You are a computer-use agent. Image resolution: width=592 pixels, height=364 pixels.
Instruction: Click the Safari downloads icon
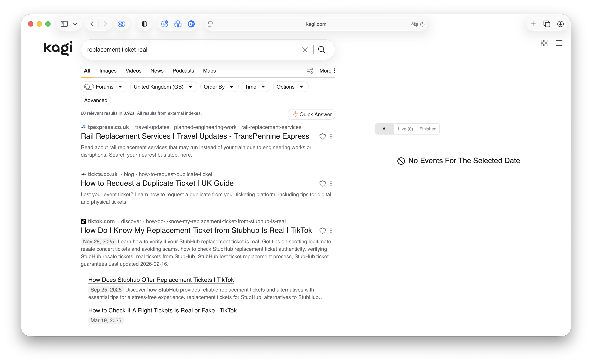tap(560, 24)
